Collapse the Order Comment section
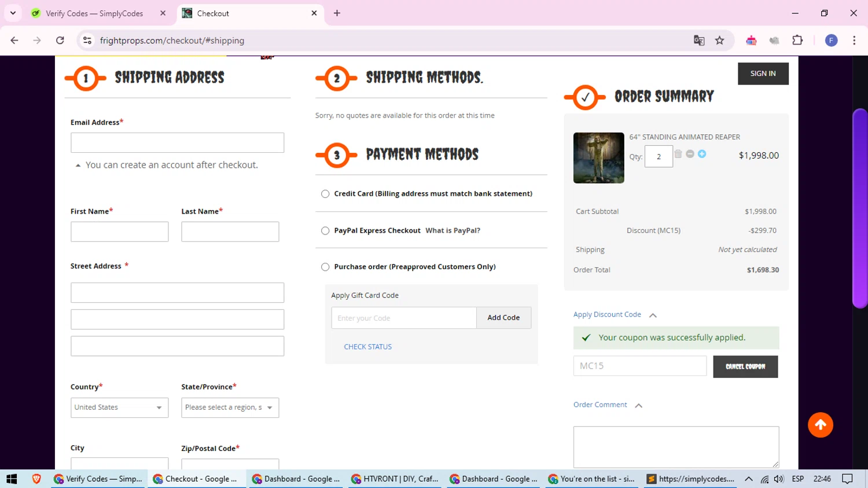This screenshot has height=488, width=868. click(639, 406)
